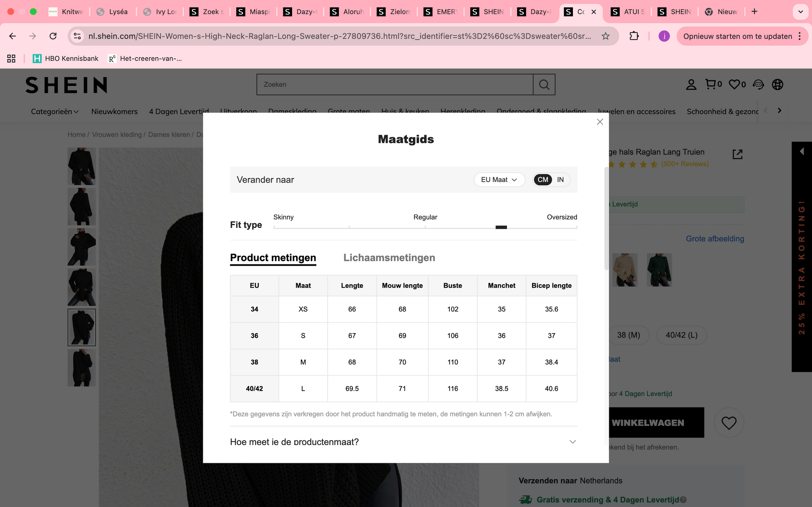The height and width of the screenshot is (507, 812).
Task: Select the Product metingen tab
Action: [273, 258]
